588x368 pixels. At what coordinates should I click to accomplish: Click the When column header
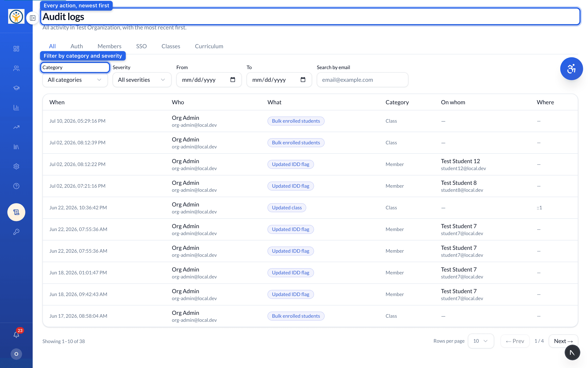point(57,102)
